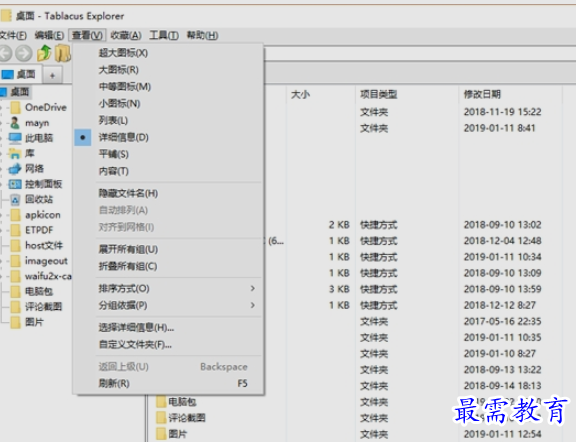576x442 pixels.
Task: Choose 小图标(N) view
Action: click(x=168, y=104)
